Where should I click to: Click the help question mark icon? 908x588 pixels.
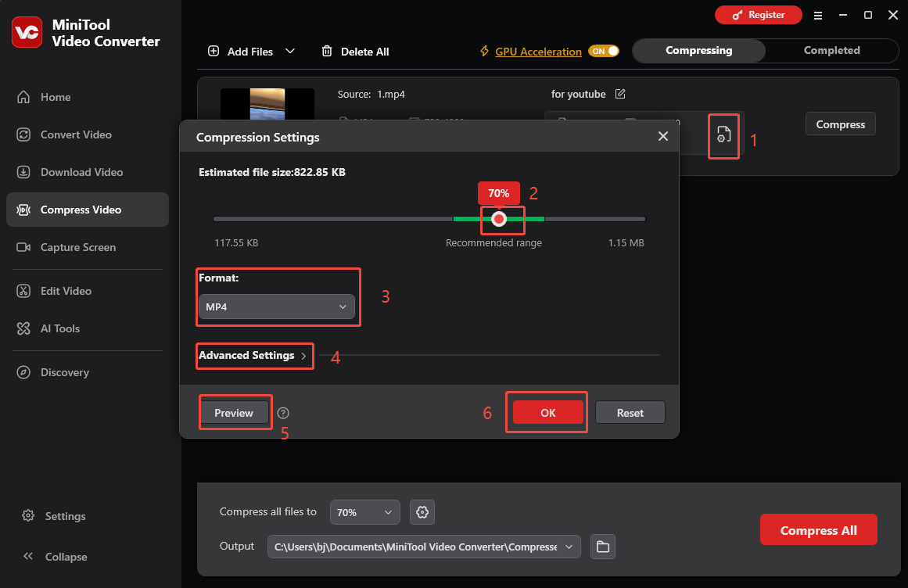coord(283,413)
